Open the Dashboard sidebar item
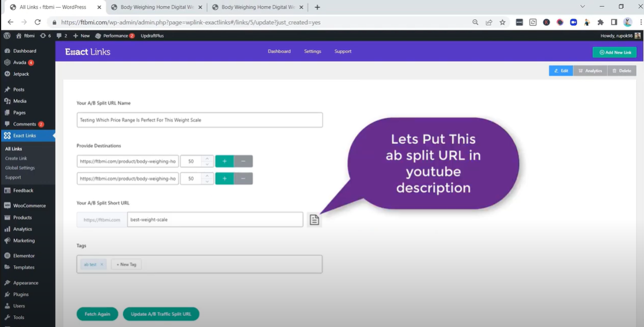 [x=25, y=51]
